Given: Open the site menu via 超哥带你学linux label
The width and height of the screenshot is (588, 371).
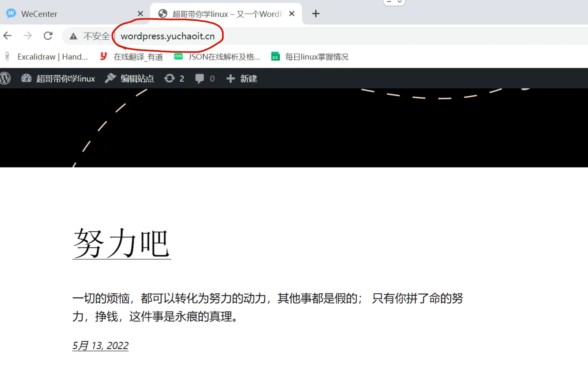Looking at the screenshot, I should (66, 78).
